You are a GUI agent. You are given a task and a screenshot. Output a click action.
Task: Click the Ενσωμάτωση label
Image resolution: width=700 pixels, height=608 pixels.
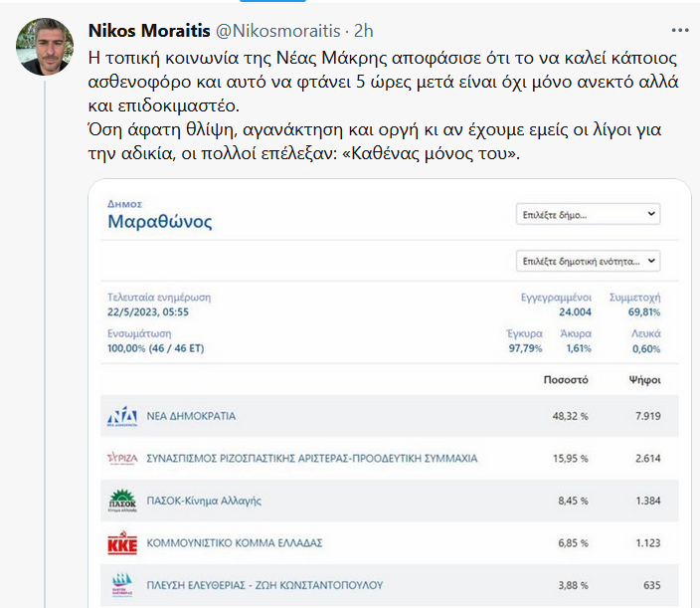pyautogui.click(x=139, y=333)
